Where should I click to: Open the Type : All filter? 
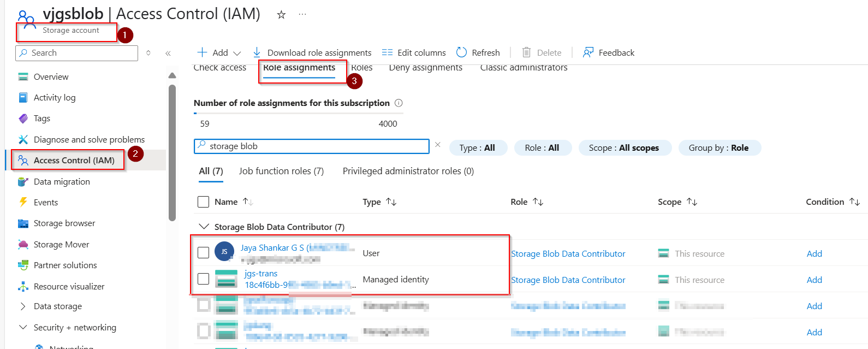[478, 148]
